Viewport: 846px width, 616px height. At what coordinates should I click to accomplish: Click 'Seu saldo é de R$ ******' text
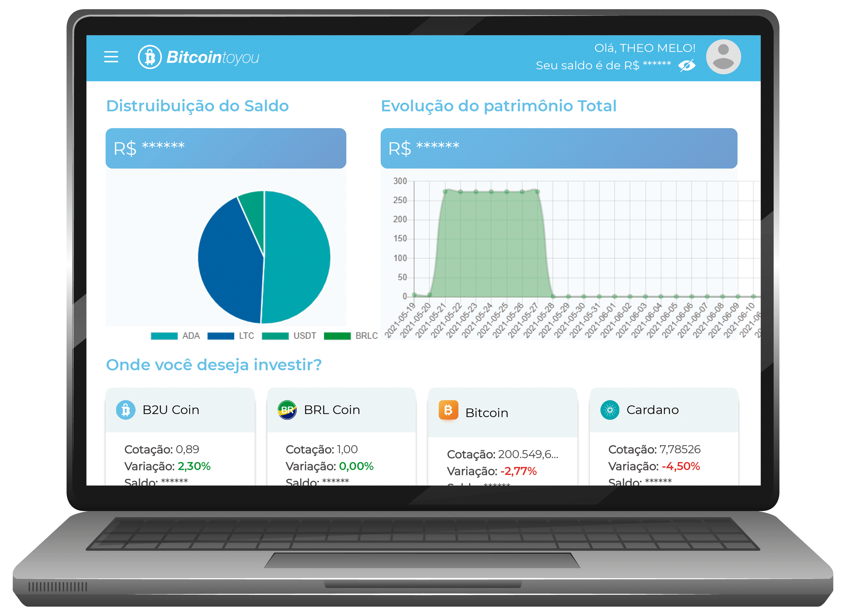tap(603, 66)
